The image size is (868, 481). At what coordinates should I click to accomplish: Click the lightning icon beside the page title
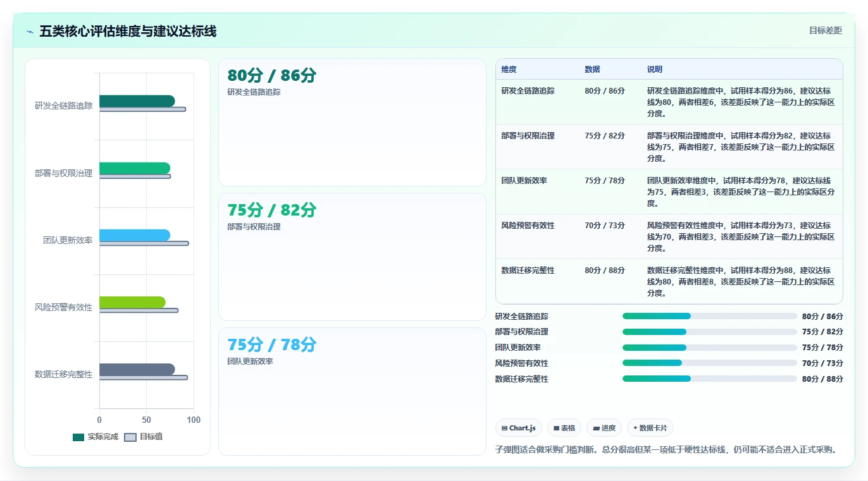click(x=30, y=32)
